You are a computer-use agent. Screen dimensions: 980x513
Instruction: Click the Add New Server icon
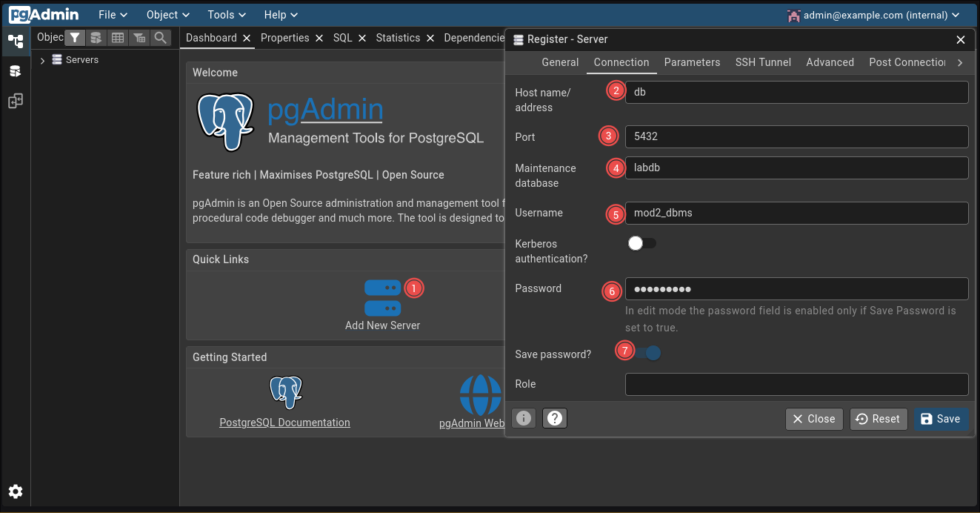coord(382,298)
